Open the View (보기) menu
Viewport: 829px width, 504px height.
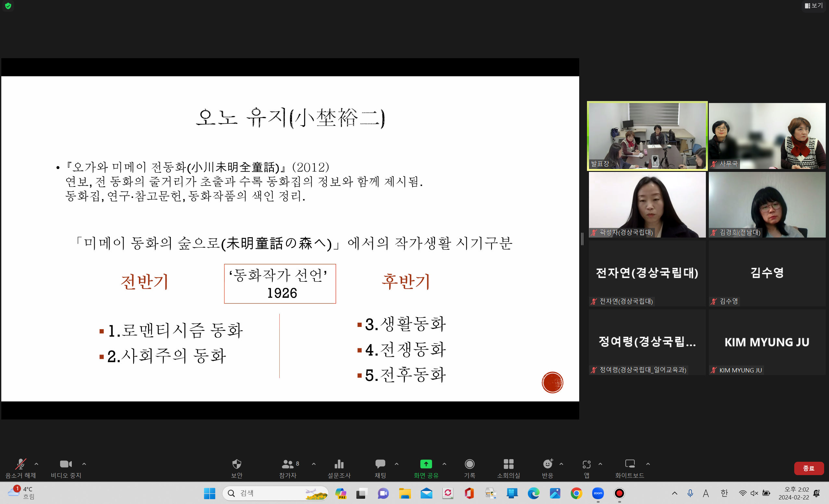pyautogui.click(x=813, y=6)
